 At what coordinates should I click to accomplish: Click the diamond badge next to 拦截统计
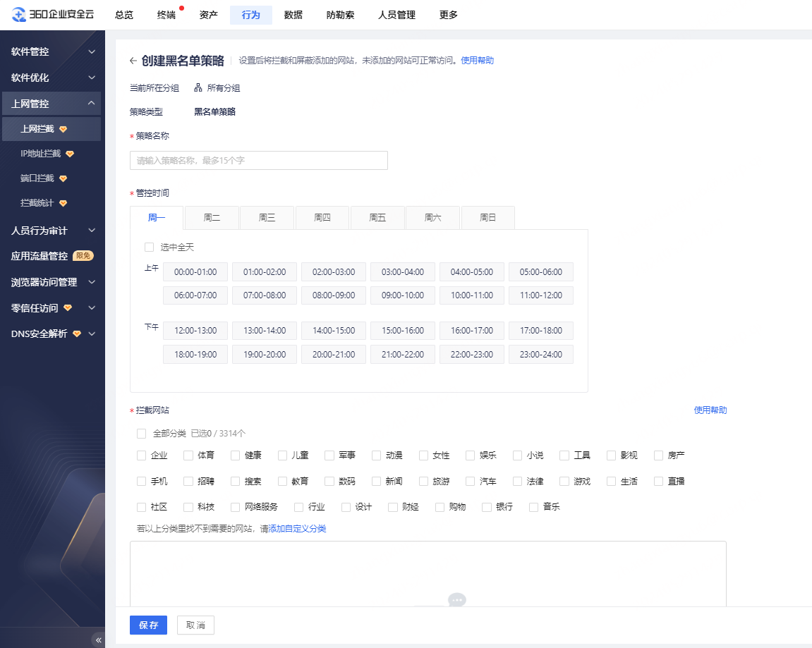pos(63,203)
